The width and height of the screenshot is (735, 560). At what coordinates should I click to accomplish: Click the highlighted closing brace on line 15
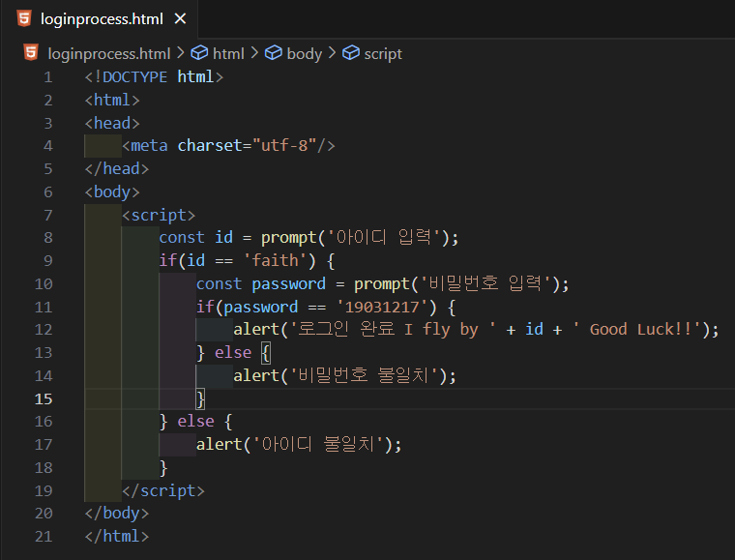tap(200, 398)
